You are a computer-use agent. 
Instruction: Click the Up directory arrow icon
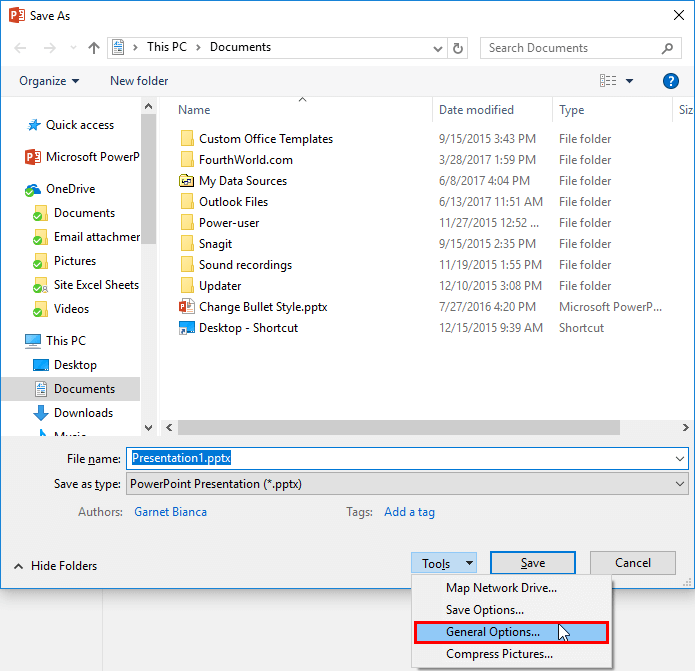coord(94,48)
